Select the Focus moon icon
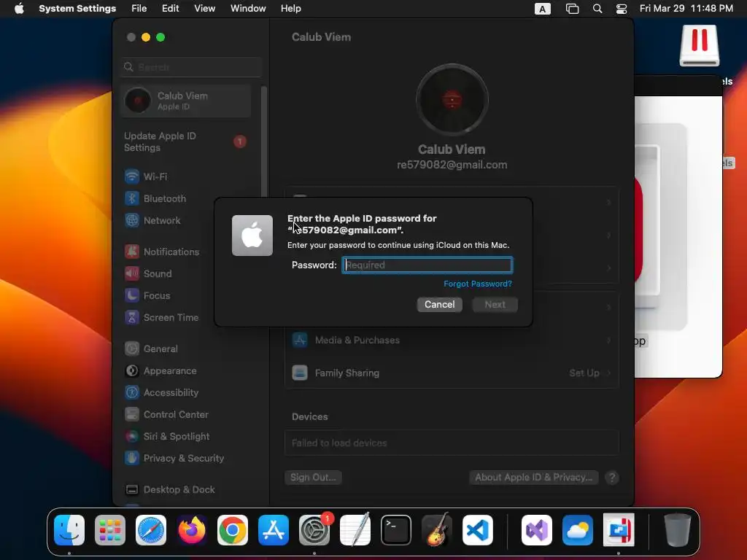The width and height of the screenshot is (747, 560). pyautogui.click(x=132, y=295)
